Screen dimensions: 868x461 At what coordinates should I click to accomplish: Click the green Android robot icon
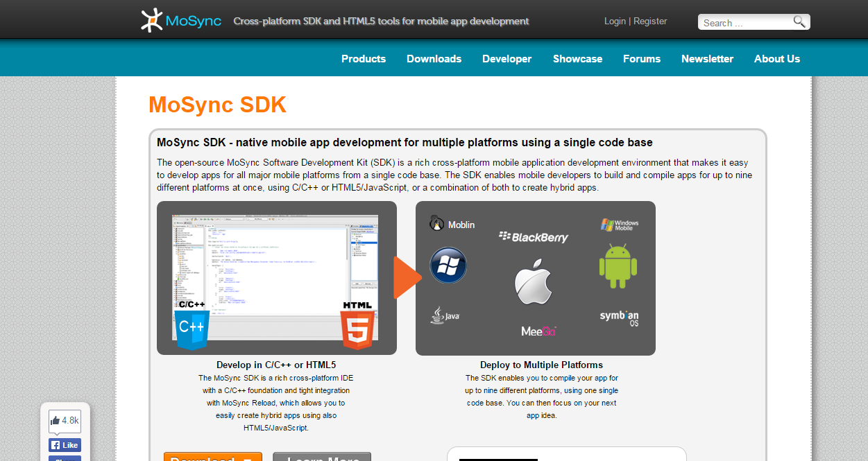618,266
